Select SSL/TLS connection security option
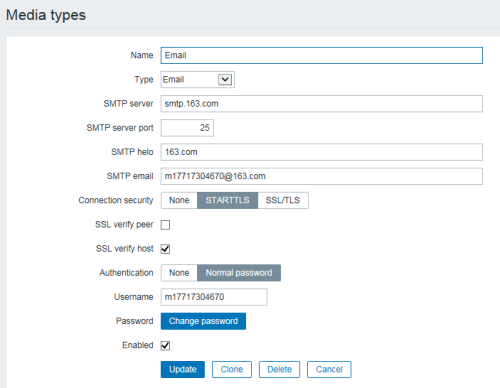Screen dimensions: 500x388 pos(283,200)
